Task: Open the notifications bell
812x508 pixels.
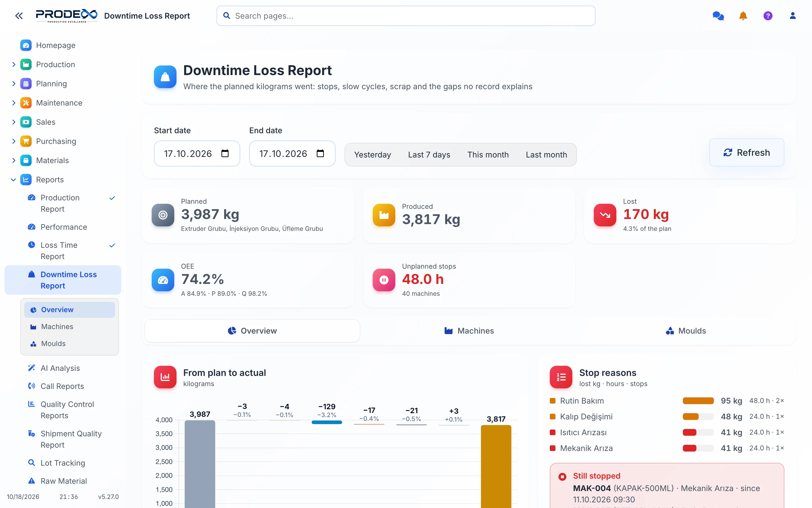Action: (743, 16)
